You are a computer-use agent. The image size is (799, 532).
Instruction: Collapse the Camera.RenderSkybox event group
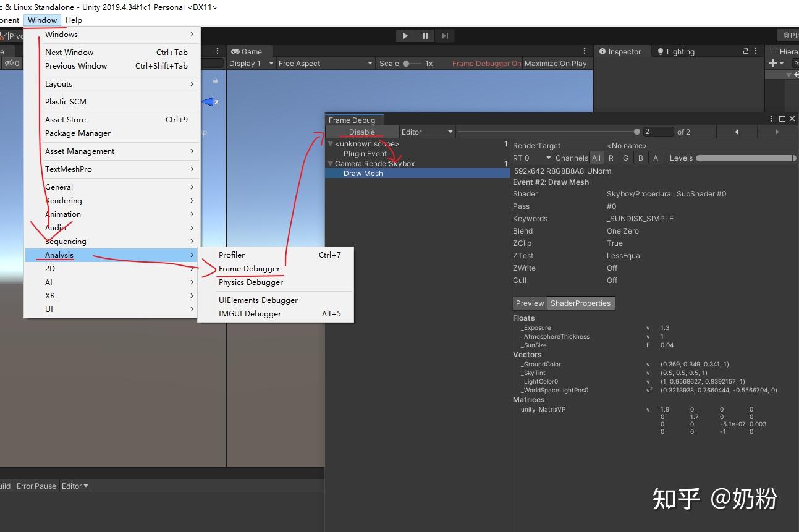330,163
